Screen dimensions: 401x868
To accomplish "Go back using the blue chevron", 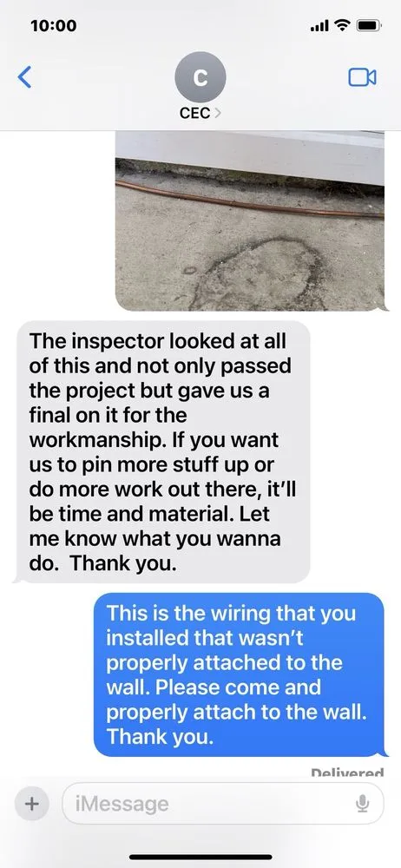I will point(24,77).
